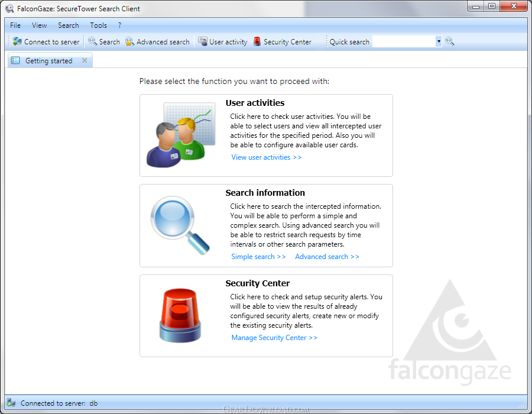This screenshot has height=414, width=532.
Task: Click the 'Quick search' toolbar label
Action: pos(349,42)
